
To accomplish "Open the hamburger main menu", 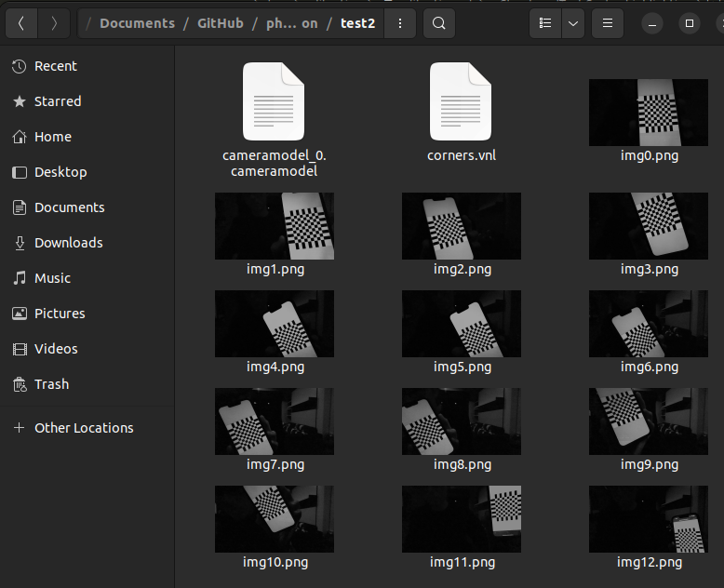I will [x=608, y=23].
